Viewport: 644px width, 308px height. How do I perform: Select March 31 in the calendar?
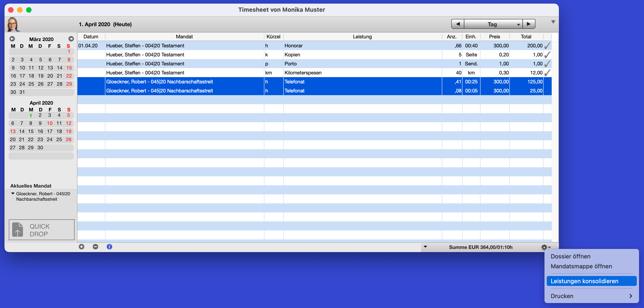point(22,92)
